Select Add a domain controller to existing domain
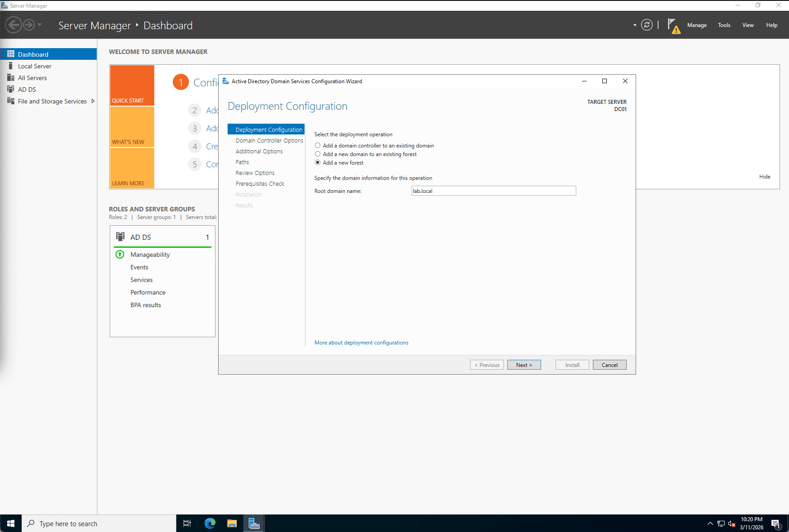This screenshot has height=532, width=789. (374, 146)
